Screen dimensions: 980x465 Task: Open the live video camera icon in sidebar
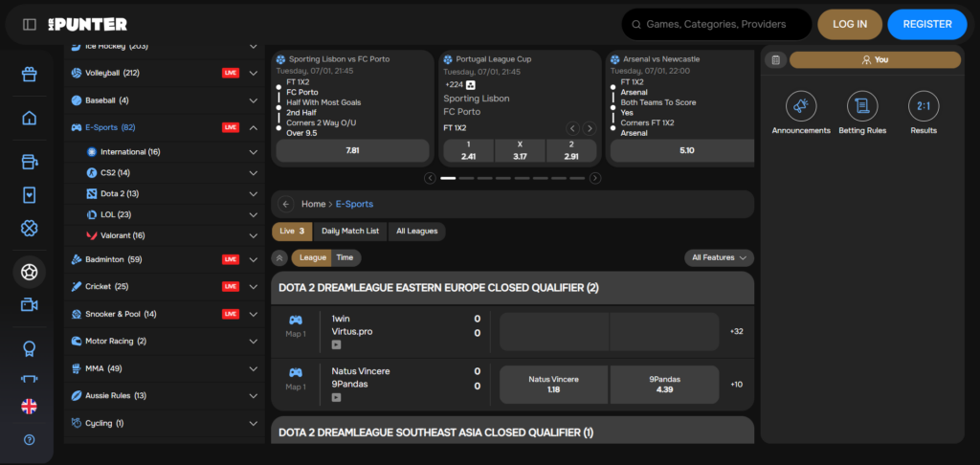click(30, 304)
